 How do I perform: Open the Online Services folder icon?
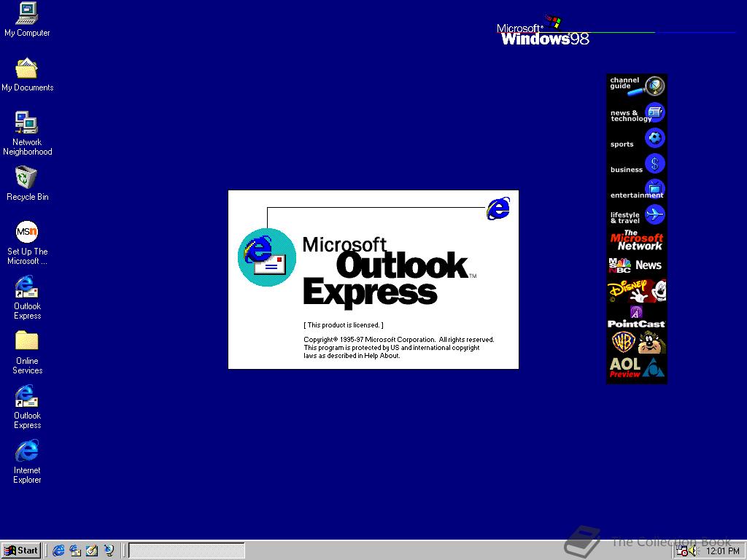(x=27, y=352)
